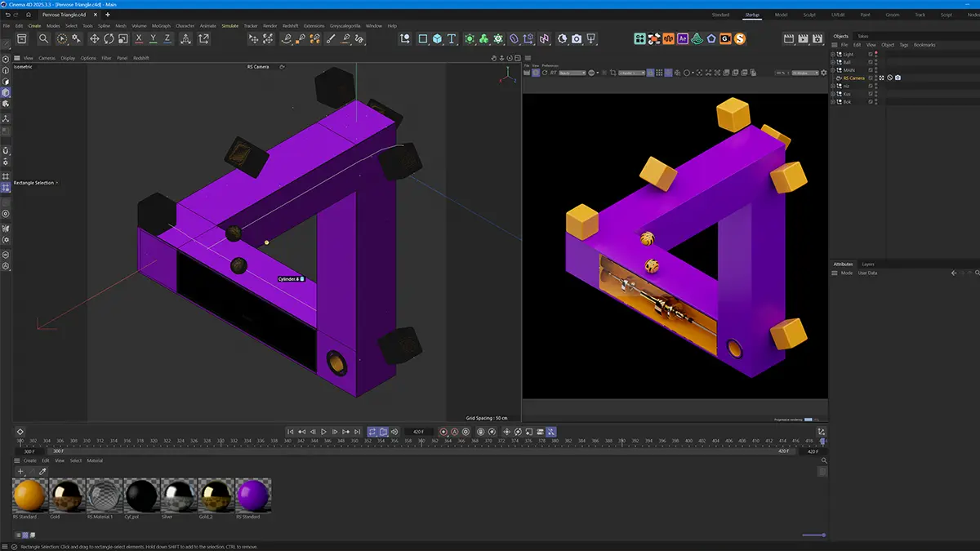Select the Rotate tool
980x551 pixels.
coord(109,38)
